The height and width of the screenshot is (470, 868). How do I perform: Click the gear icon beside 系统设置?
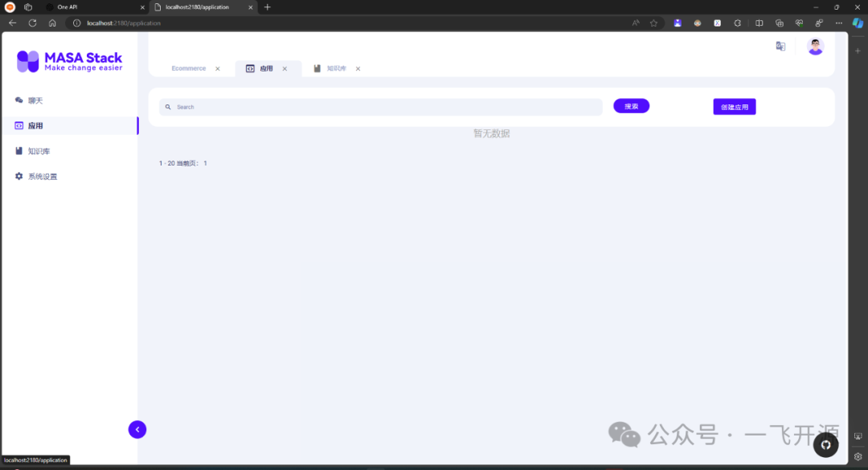(x=18, y=176)
